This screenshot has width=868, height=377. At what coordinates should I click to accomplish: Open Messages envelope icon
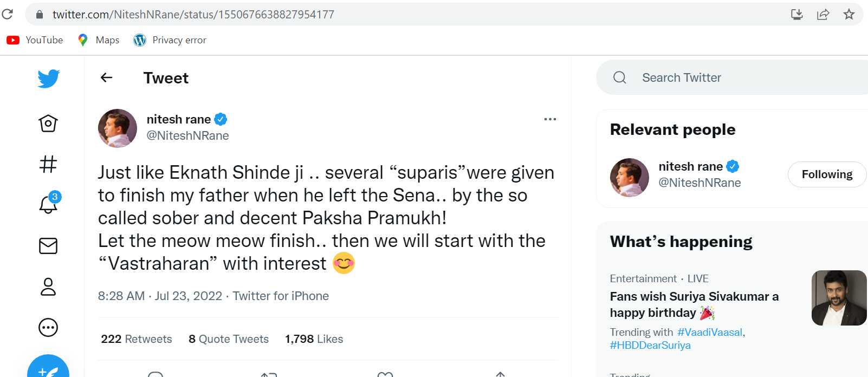[48, 246]
